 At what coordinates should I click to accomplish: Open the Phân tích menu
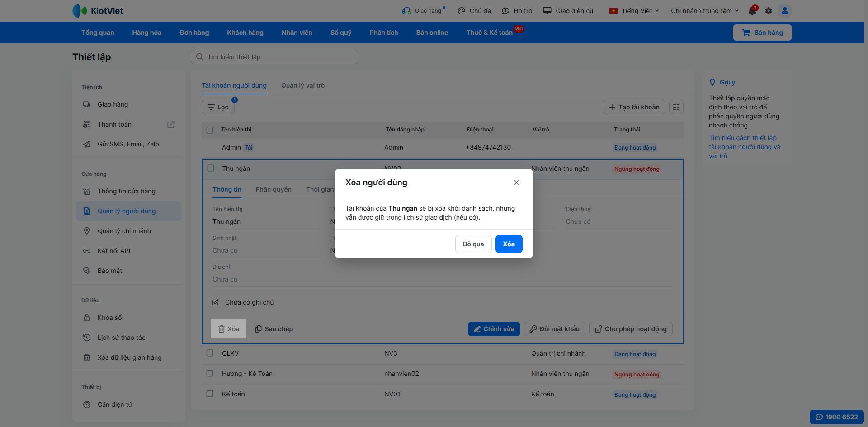pos(383,33)
